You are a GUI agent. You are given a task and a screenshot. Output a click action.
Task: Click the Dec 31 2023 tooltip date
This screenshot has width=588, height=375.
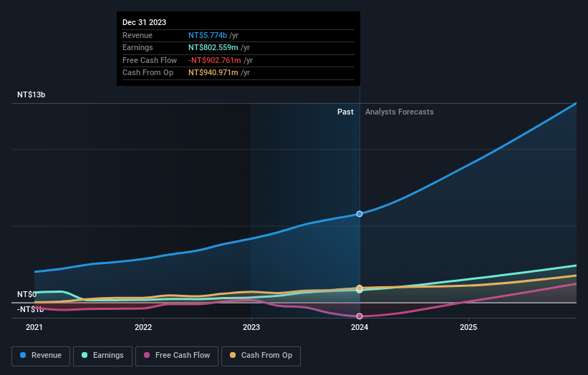[145, 22]
